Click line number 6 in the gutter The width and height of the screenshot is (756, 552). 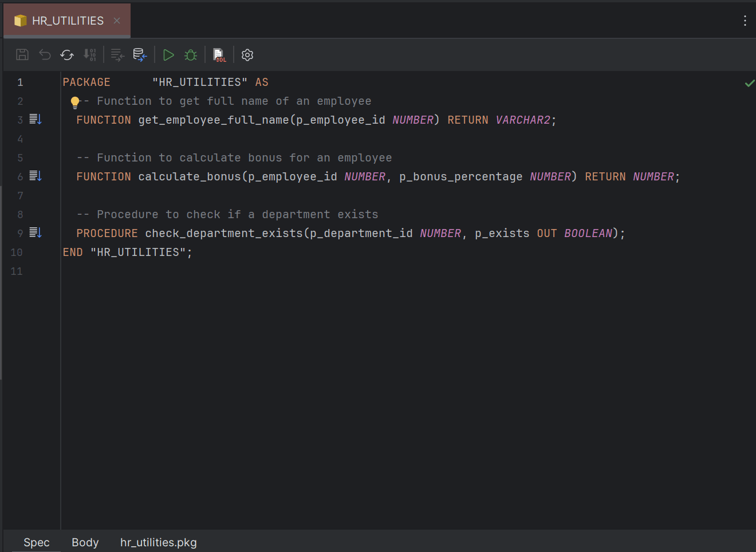tap(19, 176)
